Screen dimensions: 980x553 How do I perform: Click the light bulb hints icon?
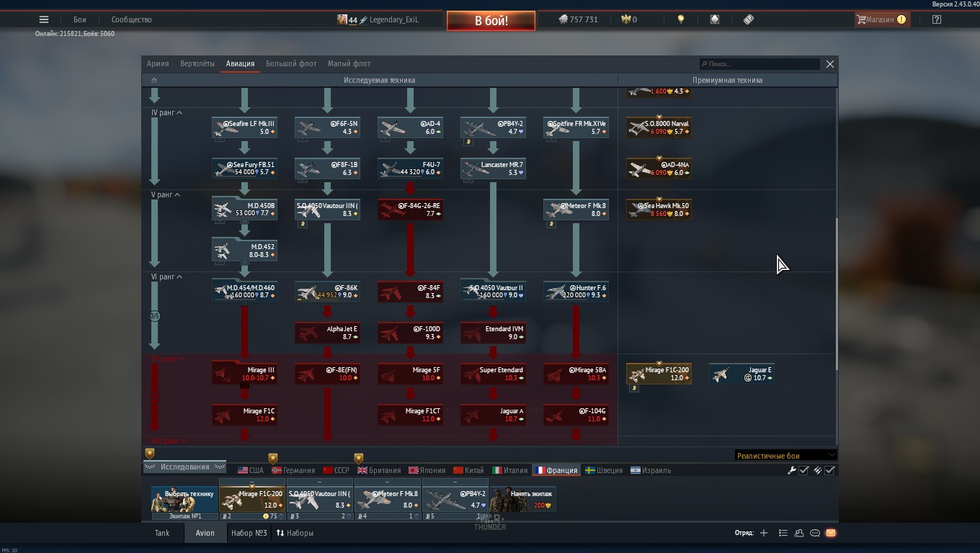[x=681, y=19]
